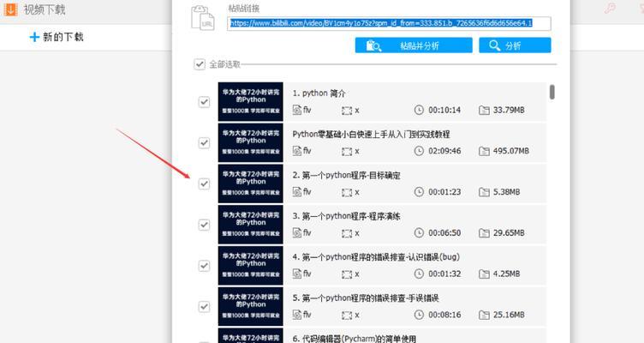644x343 pixels.
Task: Click flv format icon for 程序演练 row
Action: click(x=297, y=232)
